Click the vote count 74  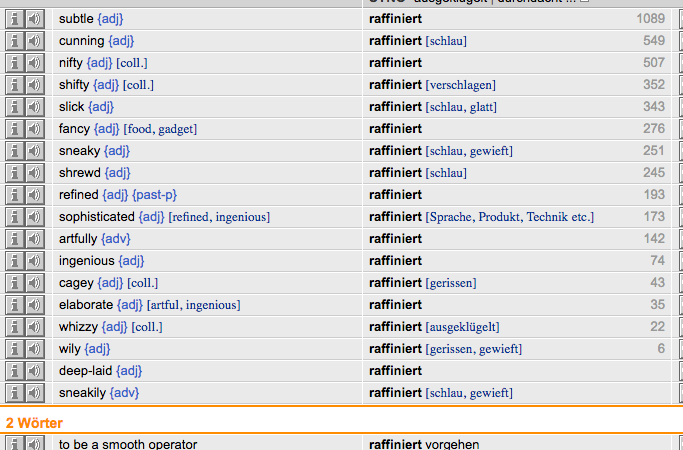pyautogui.click(x=658, y=261)
